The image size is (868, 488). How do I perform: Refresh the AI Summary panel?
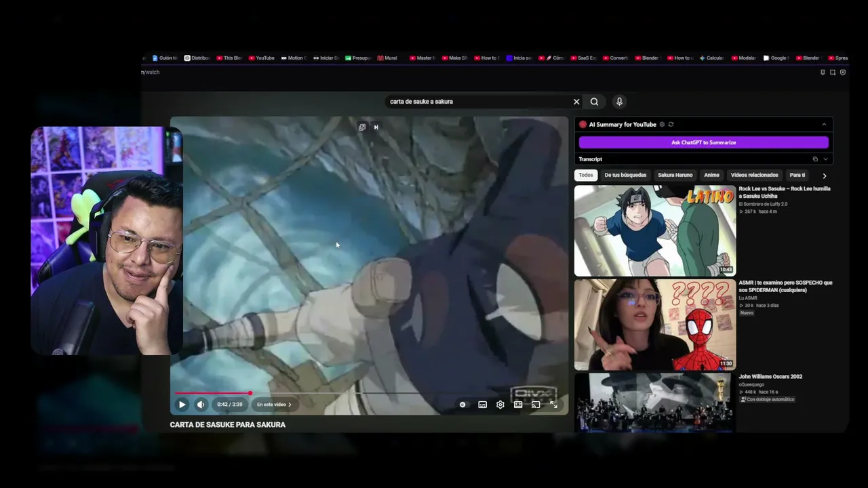point(671,125)
